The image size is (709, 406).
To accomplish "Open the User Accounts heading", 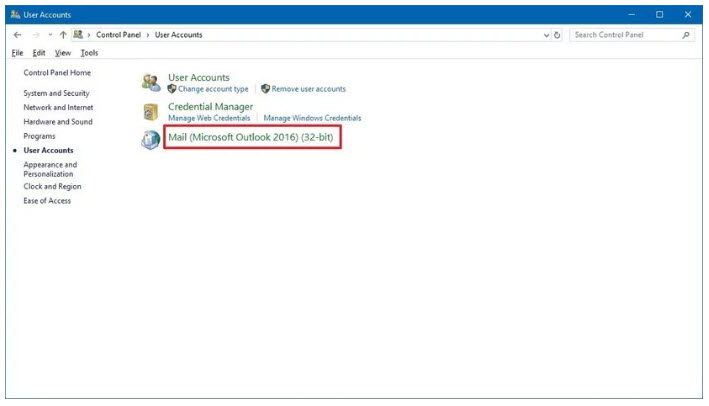I will point(199,78).
